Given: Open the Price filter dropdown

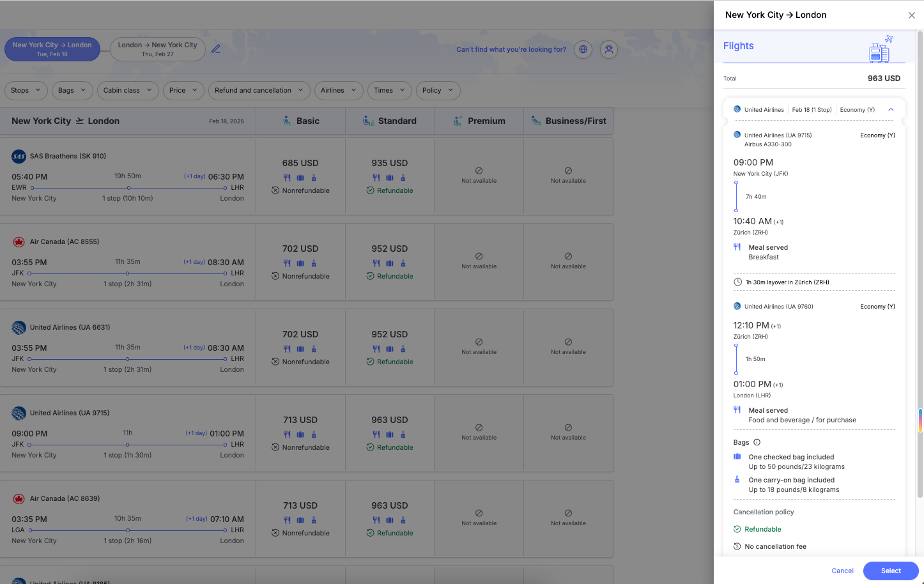Looking at the screenshot, I should [184, 90].
